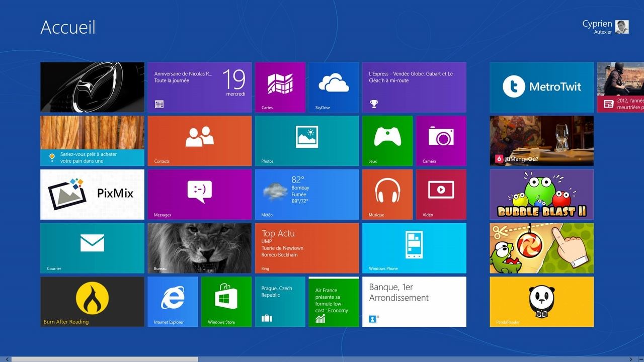The image size is (644, 362).
Task: Click the scrollbar right arrow
Action: pyautogui.click(x=631, y=359)
